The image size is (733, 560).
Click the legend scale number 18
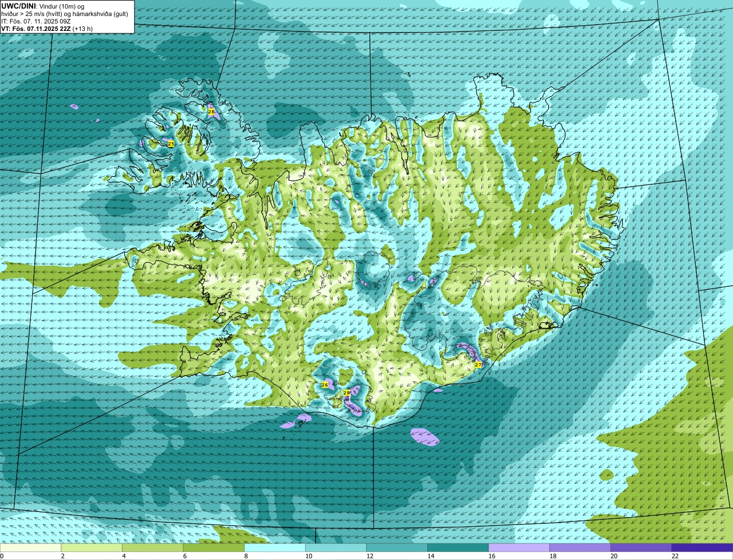tap(553, 556)
